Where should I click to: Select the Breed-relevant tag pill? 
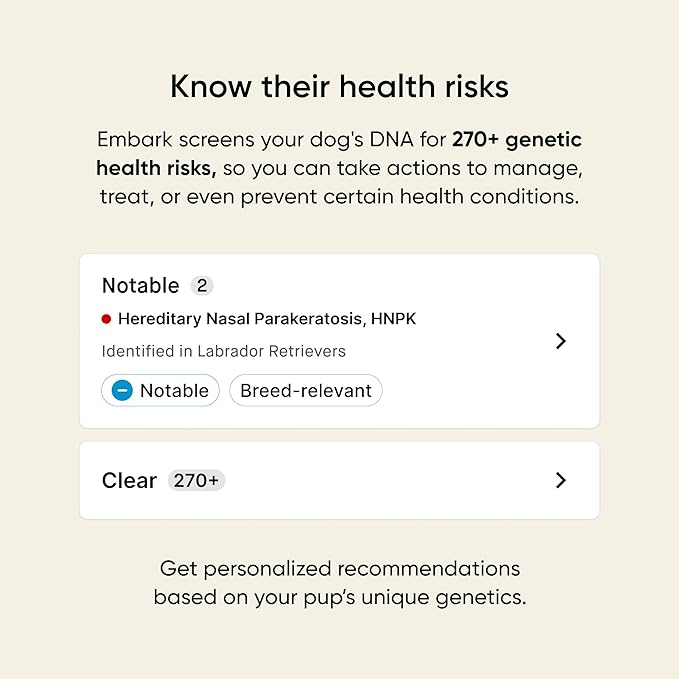(306, 391)
